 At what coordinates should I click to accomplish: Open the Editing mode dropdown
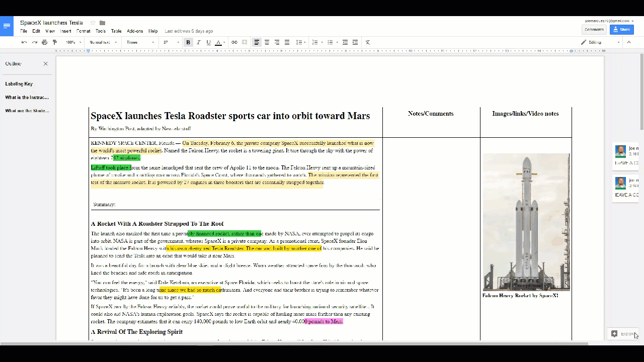click(x=600, y=42)
